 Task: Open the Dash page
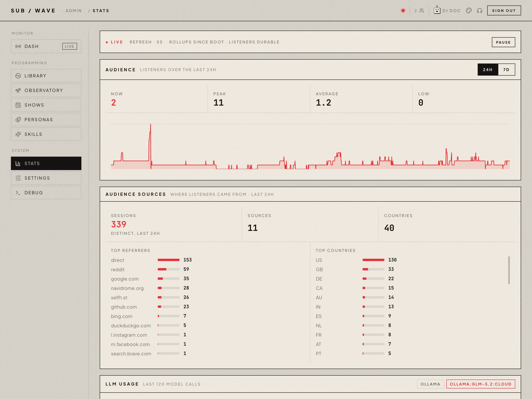point(46,46)
